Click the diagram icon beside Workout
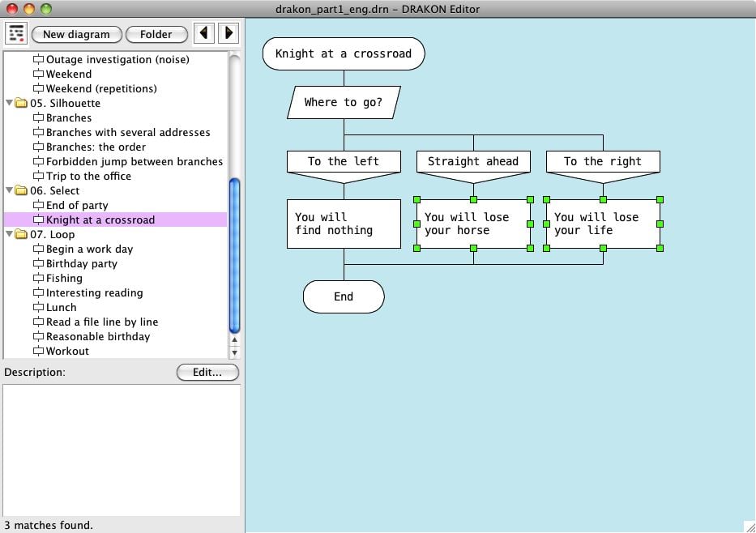 pos(38,351)
